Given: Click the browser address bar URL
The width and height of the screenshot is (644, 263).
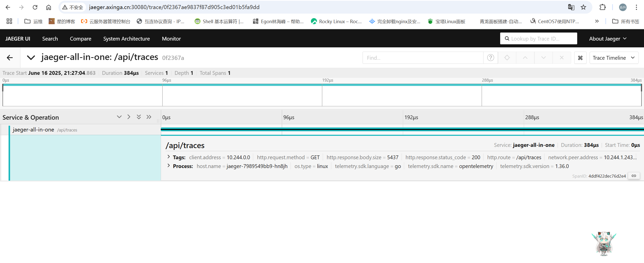Looking at the screenshot, I should [x=174, y=7].
